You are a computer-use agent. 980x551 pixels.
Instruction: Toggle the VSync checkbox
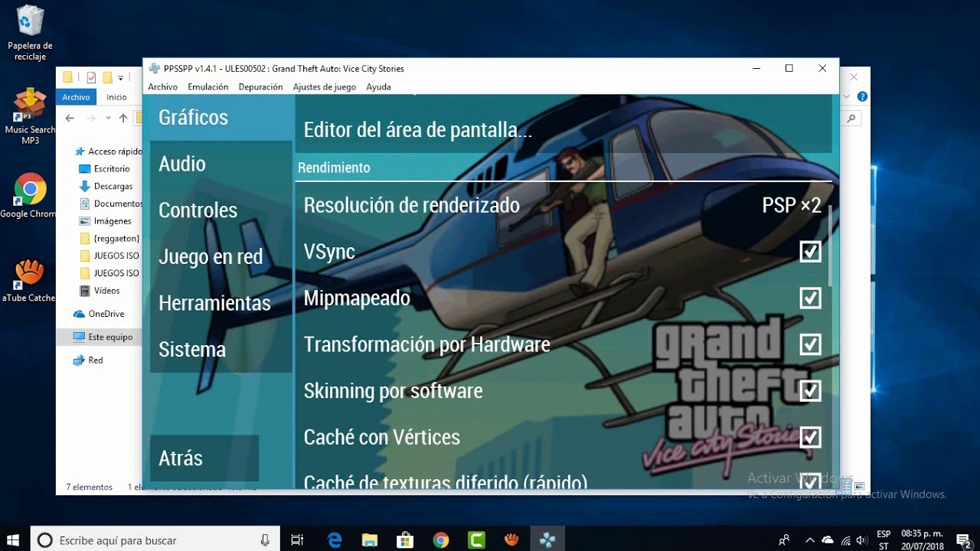[810, 252]
